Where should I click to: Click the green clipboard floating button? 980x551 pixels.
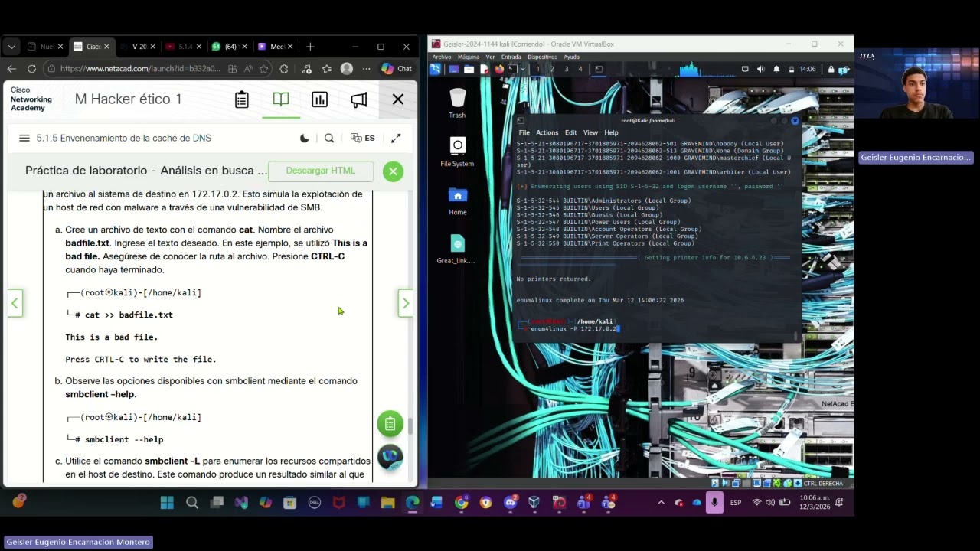390,424
